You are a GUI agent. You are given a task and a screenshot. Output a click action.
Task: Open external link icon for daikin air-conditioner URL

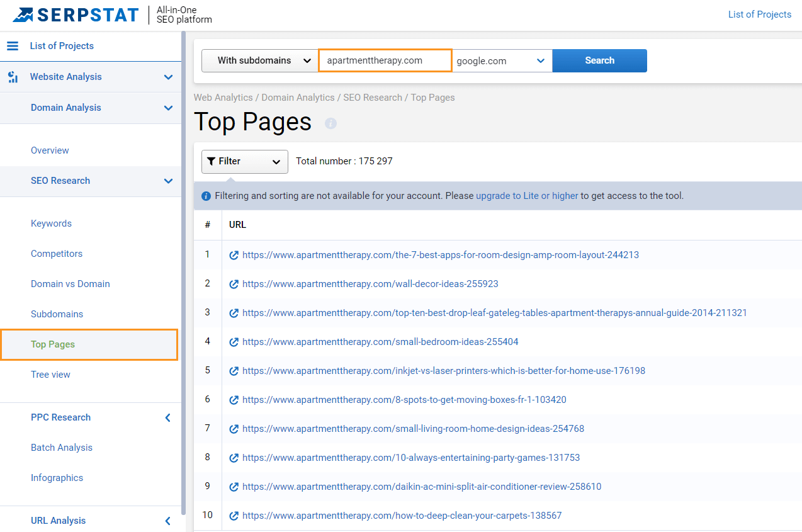pos(234,487)
